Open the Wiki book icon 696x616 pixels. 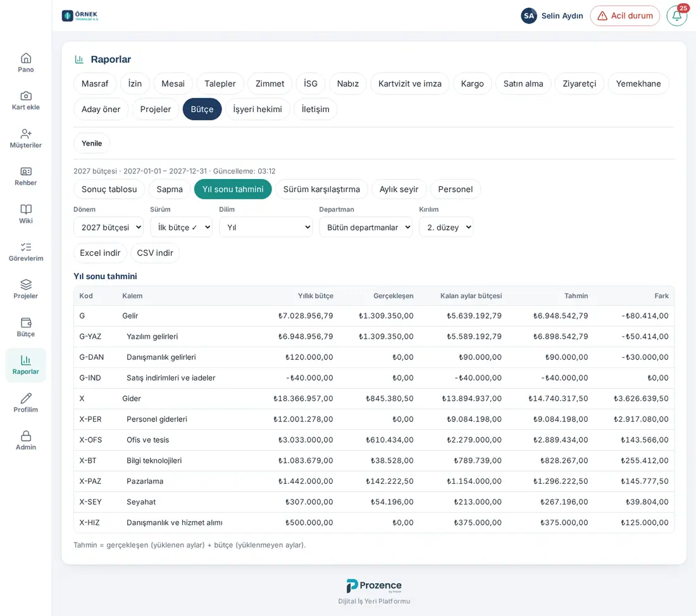[26, 209]
